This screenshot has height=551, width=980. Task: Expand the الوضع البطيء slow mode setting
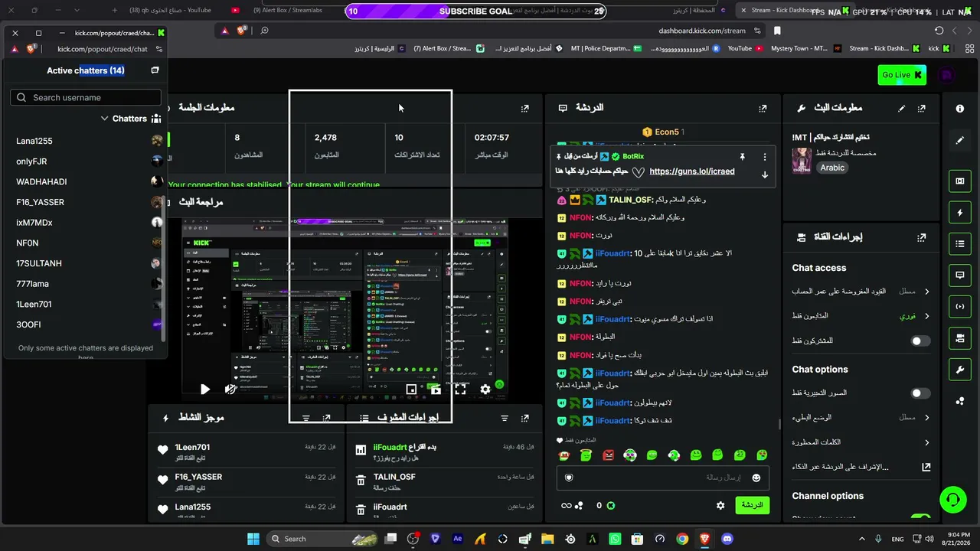coord(861,418)
